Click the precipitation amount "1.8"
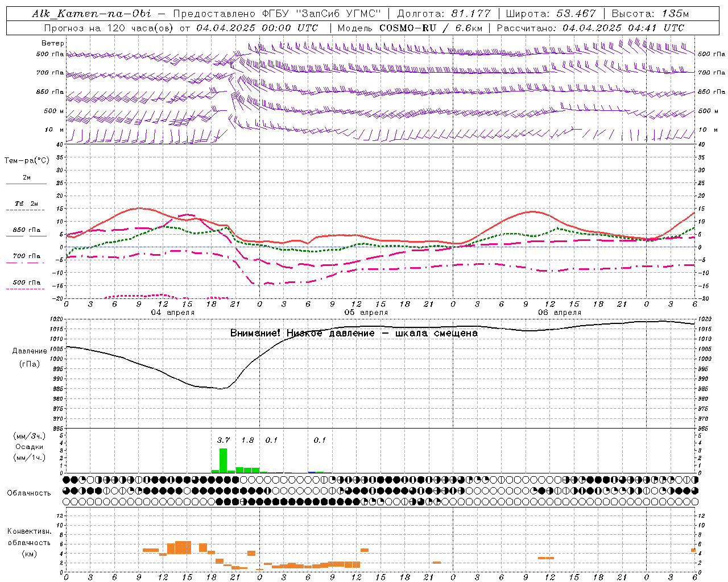Viewport: 728px width, 582px height. point(247,440)
